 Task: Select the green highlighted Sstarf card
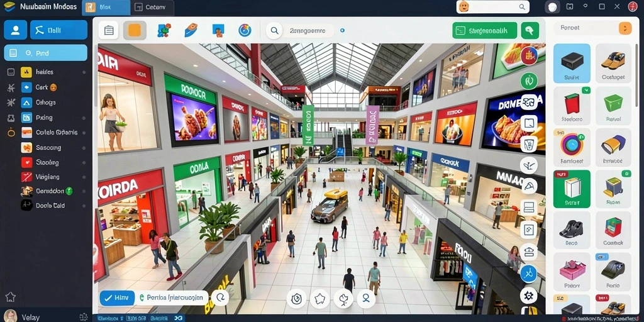click(x=572, y=189)
